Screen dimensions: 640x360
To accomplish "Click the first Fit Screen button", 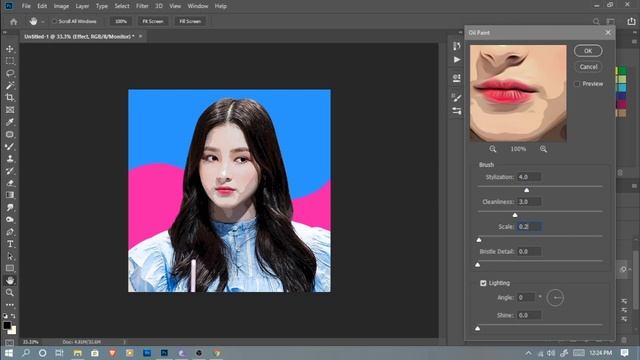I will [153, 21].
